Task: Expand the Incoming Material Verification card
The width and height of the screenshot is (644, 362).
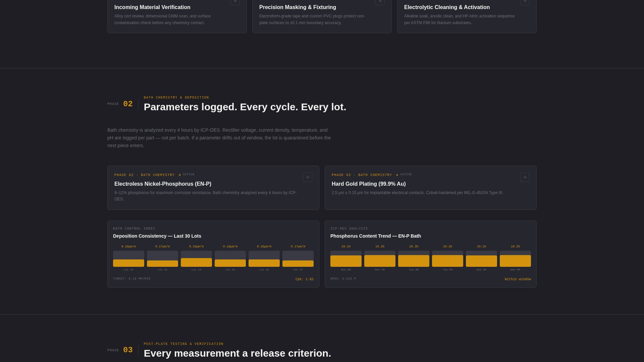Action: (x=235, y=2)
